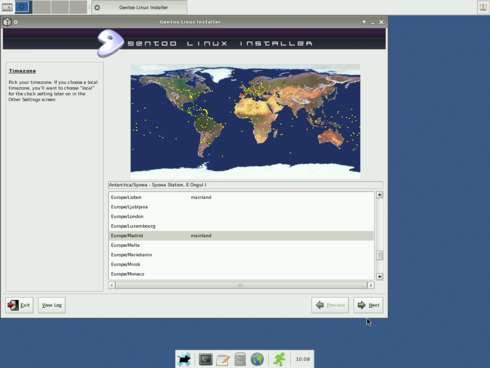Choose Europe/Monaco from the list
Viewport: 490px width, 368px height.
[241, 274]
